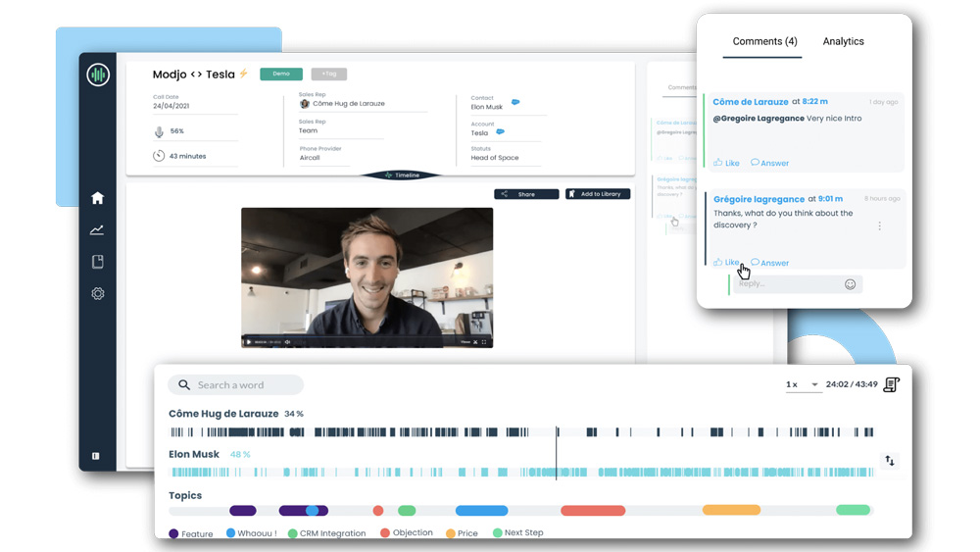Screen dimensions: 980x552
Task: Click the lightning bolt next to Modjo <> Tesla
Action: coord(243,74)
